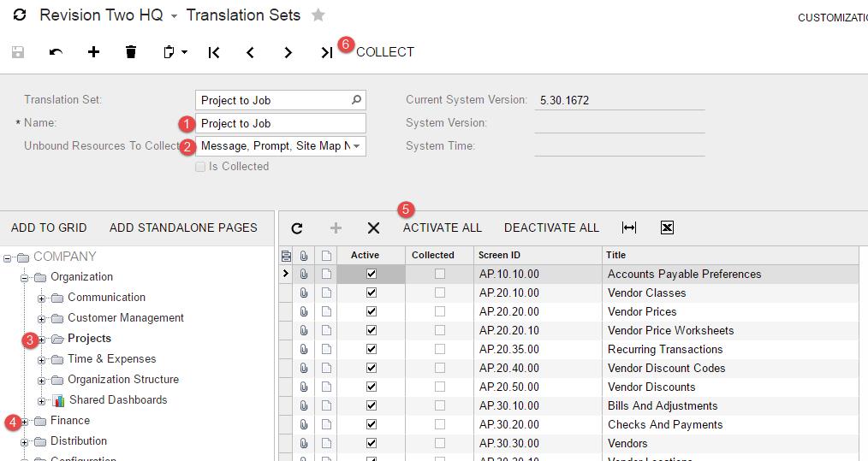Viewport: 868px width, 461px height.
Task: Click ACTIVATE ALL
Action: (x=443, y=228)
